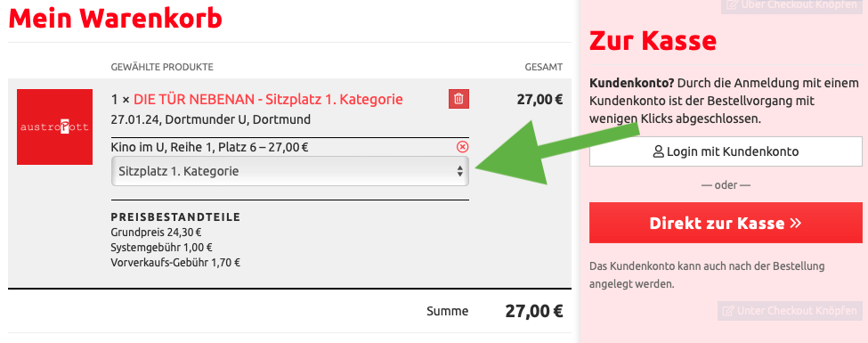Click the green annotation arrow
This screenshot has width=868, height=343.
[554, 152]
